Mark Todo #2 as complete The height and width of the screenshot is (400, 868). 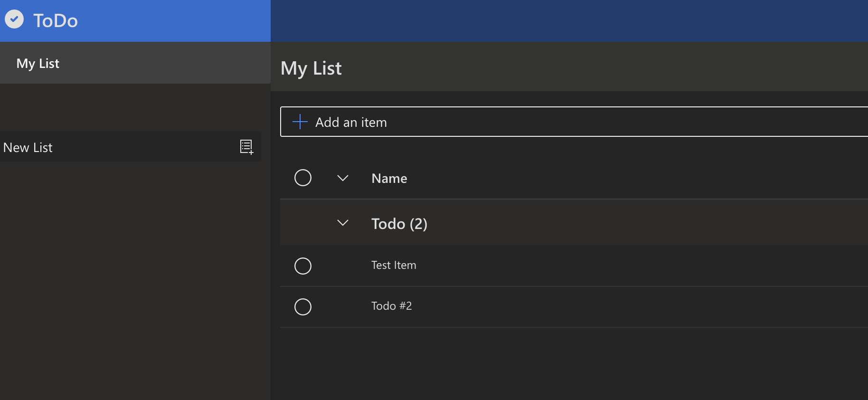(x=303, y=307)
